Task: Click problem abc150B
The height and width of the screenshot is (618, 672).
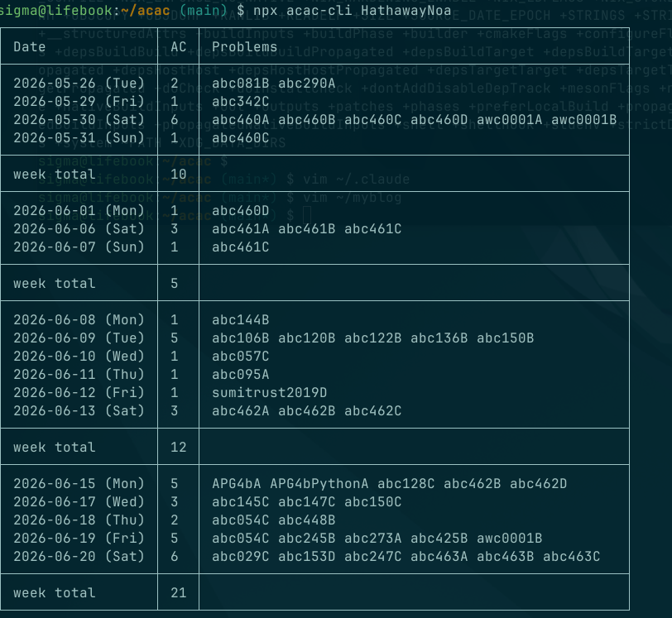Action: tap(506, 338)
